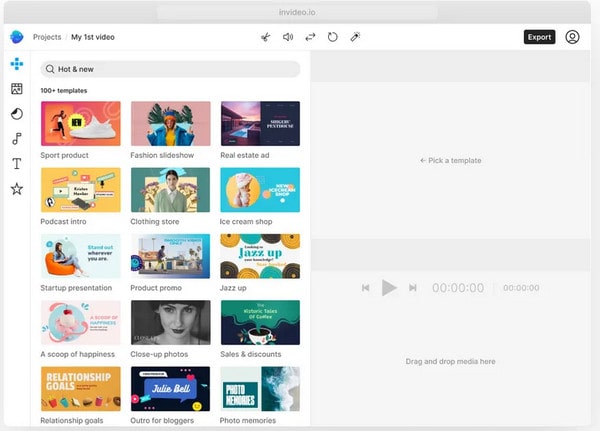Open the stickers sidebar icon

[x=16, y=114]
